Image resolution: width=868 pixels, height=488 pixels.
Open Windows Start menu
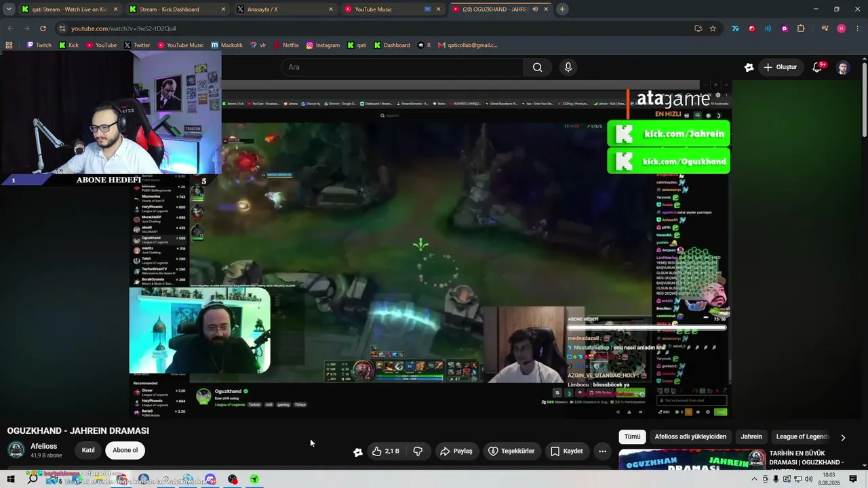11,479
